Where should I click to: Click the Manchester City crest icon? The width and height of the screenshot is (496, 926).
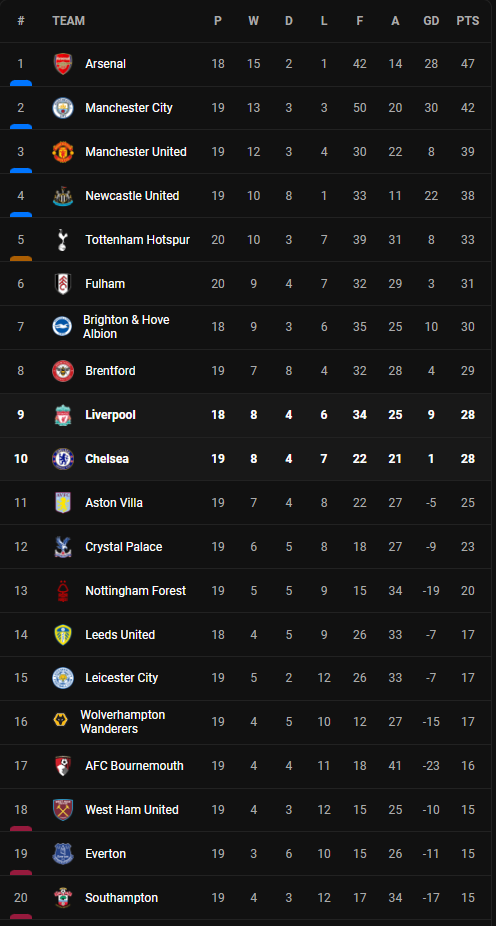tap(63, 108)
